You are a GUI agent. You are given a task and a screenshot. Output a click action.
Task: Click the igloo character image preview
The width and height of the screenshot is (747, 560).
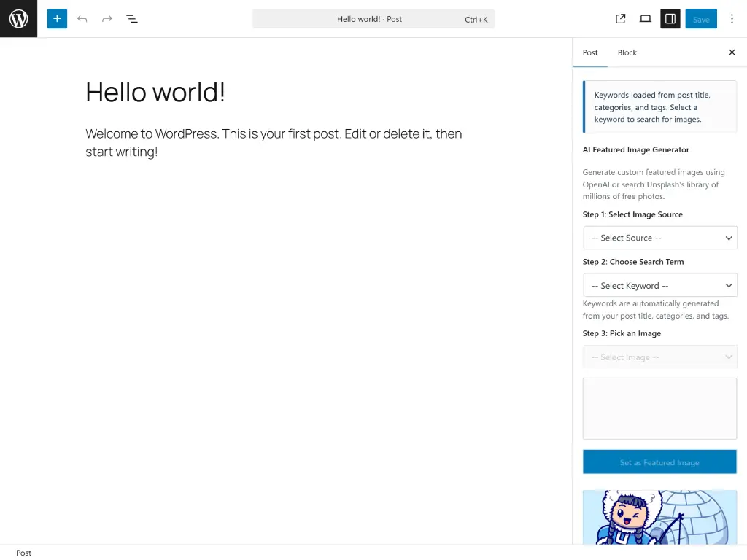[x=659, y=518]
